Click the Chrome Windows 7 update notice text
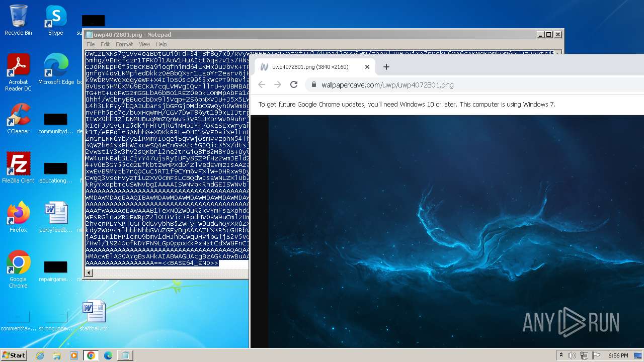Viewport: 644px width, 362px height. point(407,105)
